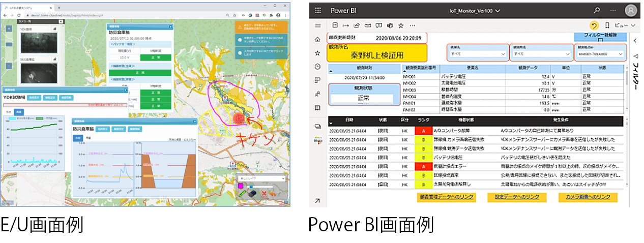
Task: Open the Comments icon in Power BI toolbar
Action: 379,25
